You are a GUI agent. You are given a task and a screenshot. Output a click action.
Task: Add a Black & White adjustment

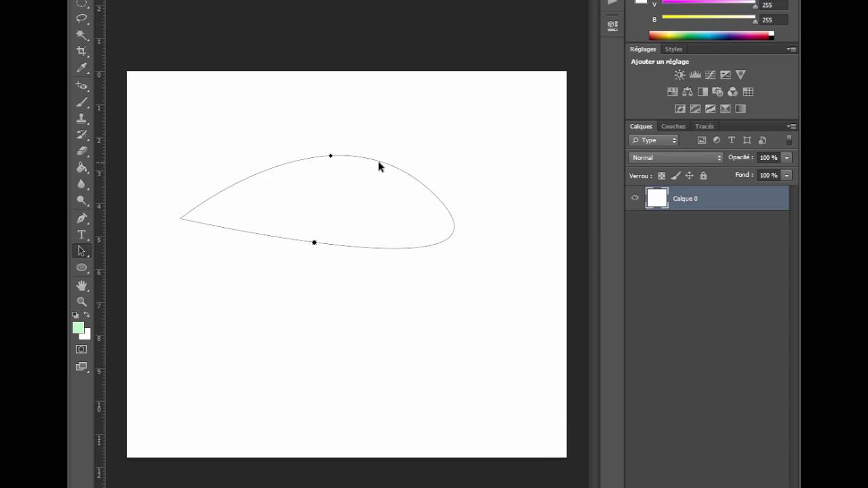tap(703, 91)
